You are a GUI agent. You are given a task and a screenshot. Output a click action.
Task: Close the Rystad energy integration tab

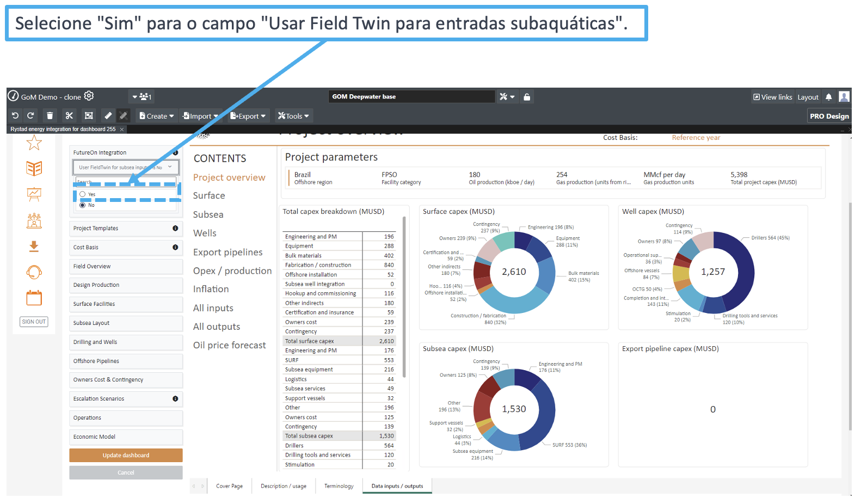[122, 130]
